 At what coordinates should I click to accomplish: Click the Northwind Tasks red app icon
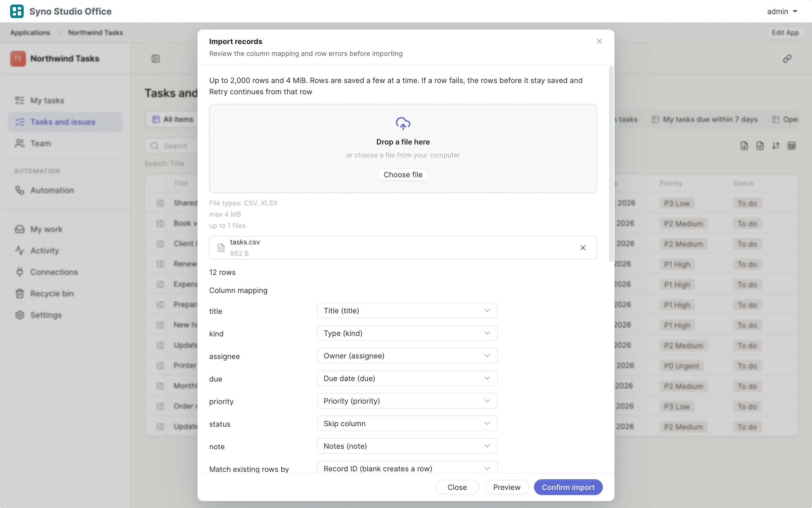(x=18, y=58)
